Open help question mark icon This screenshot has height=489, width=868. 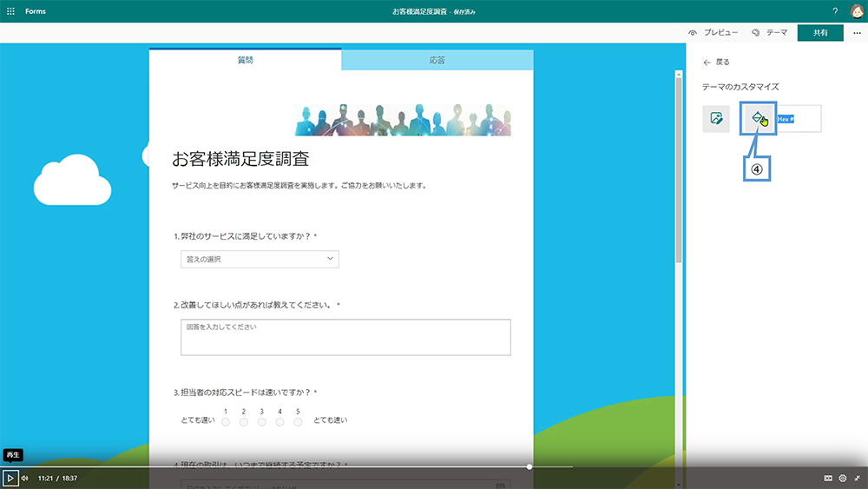[x=835, y=11]
